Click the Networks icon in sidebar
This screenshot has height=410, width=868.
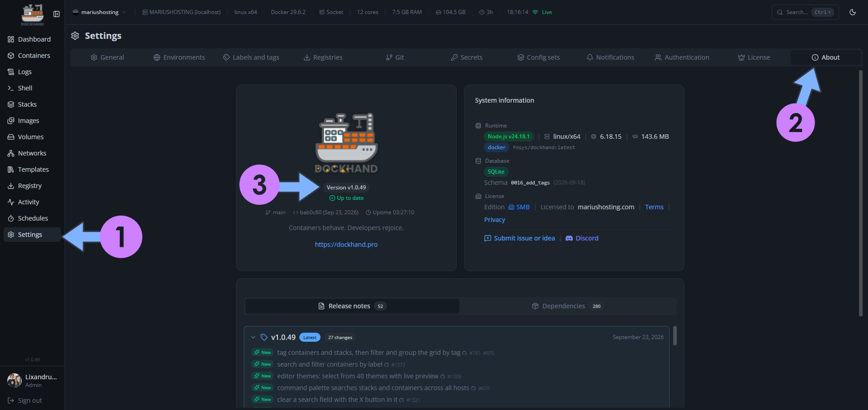point(11,153)
